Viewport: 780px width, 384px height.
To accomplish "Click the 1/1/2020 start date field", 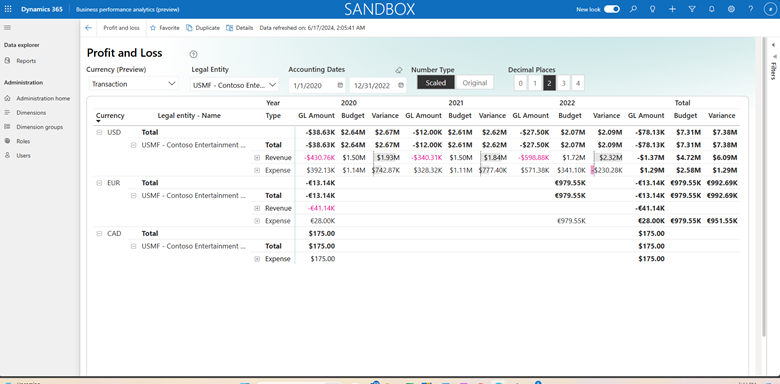I will (317, 85).
